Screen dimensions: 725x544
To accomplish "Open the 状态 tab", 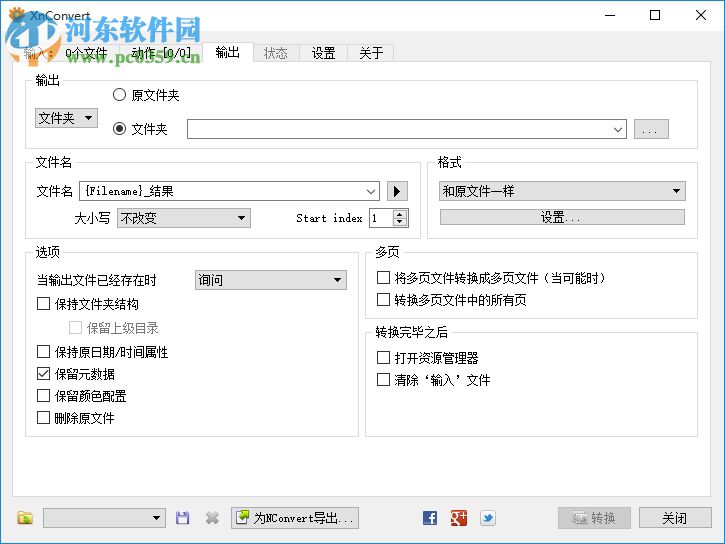I will point(276,53).
